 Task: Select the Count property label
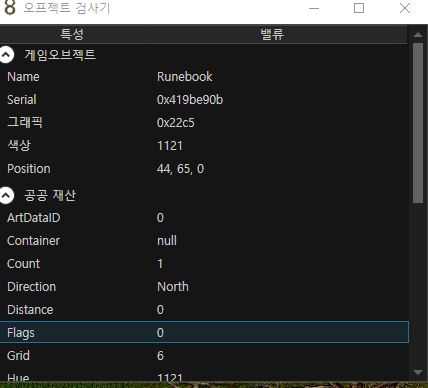23,264
